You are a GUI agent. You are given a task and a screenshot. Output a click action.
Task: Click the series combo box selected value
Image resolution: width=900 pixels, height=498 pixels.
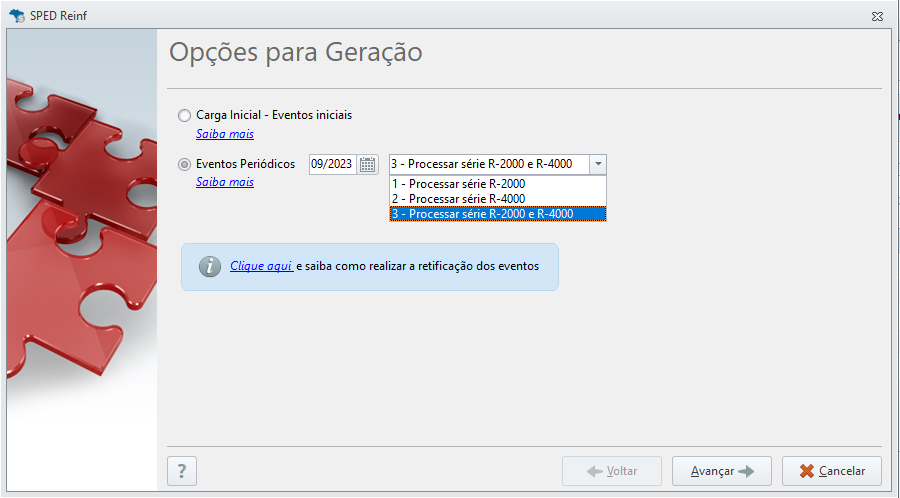click(x=489, y=164)
